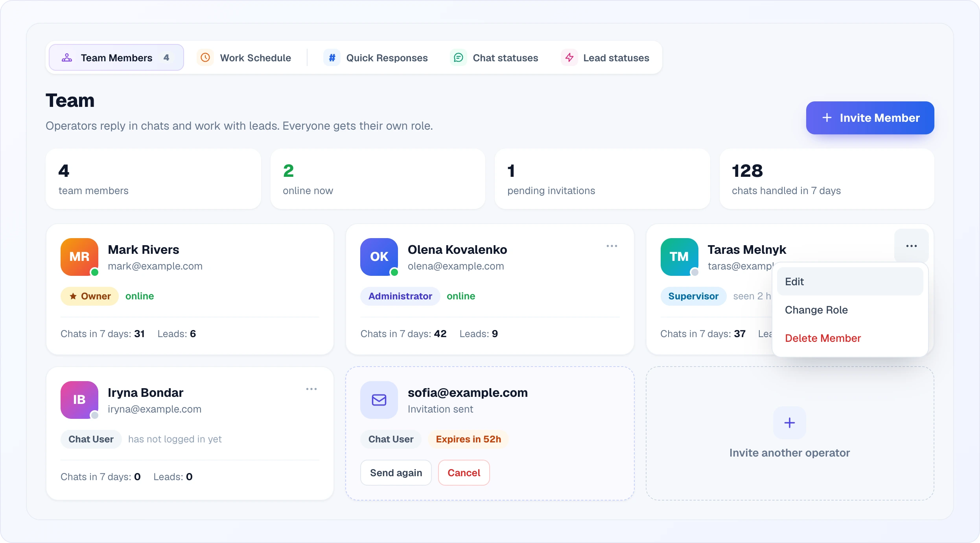Click the Invite another operator card text
The image size is (980, 543).
click(x=790, y=453)
